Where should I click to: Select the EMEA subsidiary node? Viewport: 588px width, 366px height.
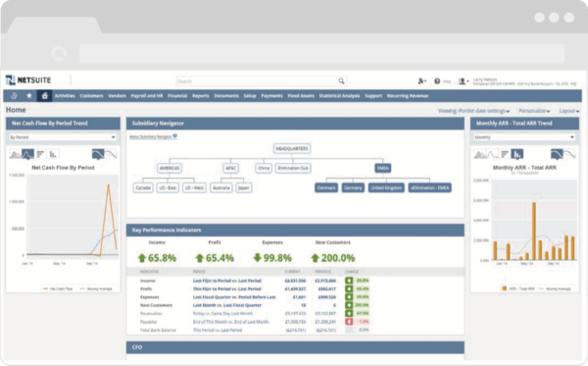[383, 168]
